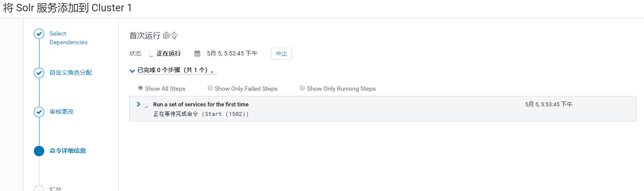
Task: Click the Select Dependencies checkmark step icon
Action: point(39,34)
